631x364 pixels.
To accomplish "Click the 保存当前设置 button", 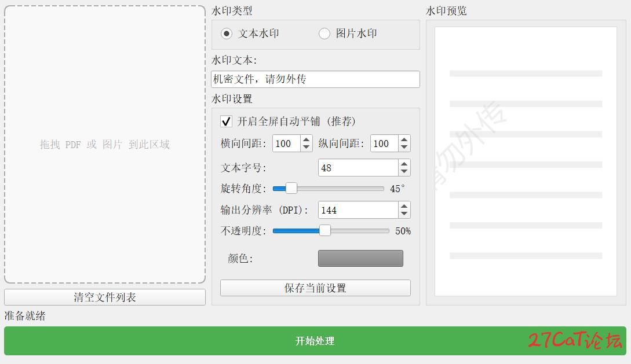I will (x=315, y=288).
